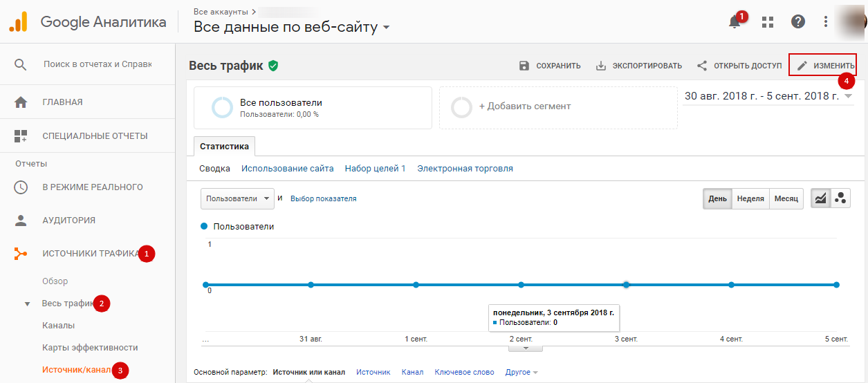This screenshot has height=383, width=868.
Task: Click the 3 сент. data point on chart
Action: [x=626, y=285]
